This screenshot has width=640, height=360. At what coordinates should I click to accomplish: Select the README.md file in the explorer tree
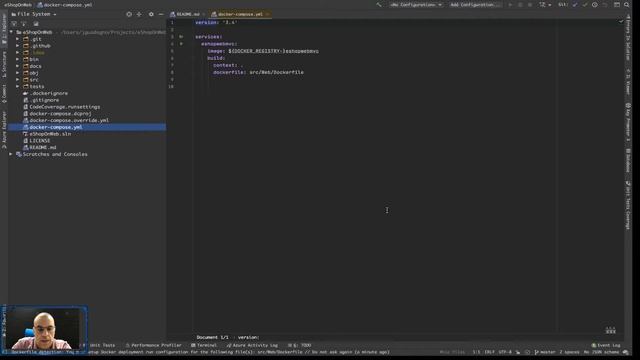[43, 147]
